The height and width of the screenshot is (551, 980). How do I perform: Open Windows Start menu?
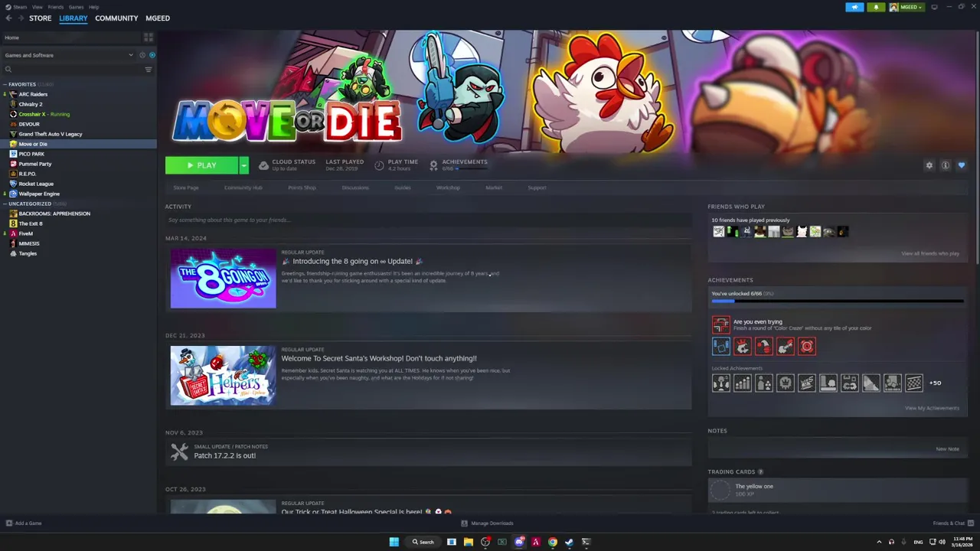click(394, 542)
